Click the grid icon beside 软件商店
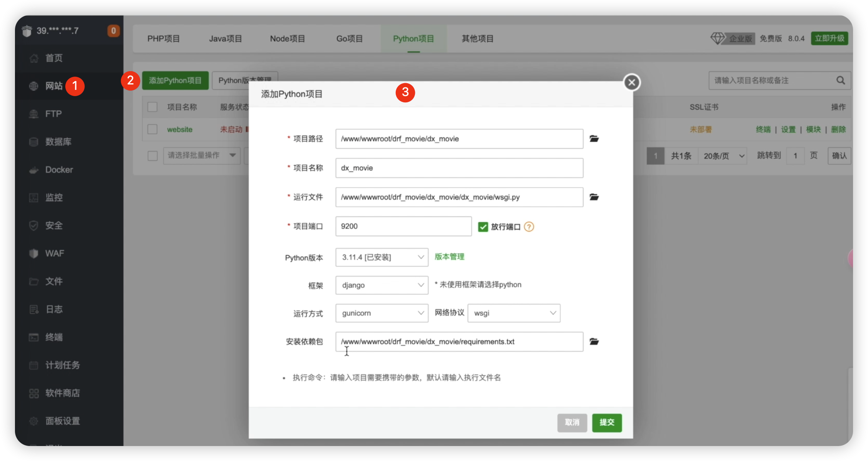The width and height of the screenshot is (868, 461). [34, 393]
